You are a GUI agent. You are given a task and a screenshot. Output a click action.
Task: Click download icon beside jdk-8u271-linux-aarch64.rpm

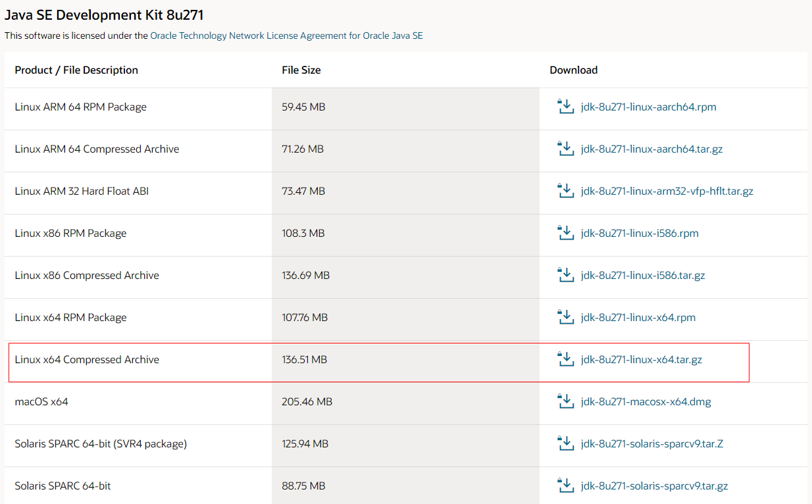pos(566,107)
